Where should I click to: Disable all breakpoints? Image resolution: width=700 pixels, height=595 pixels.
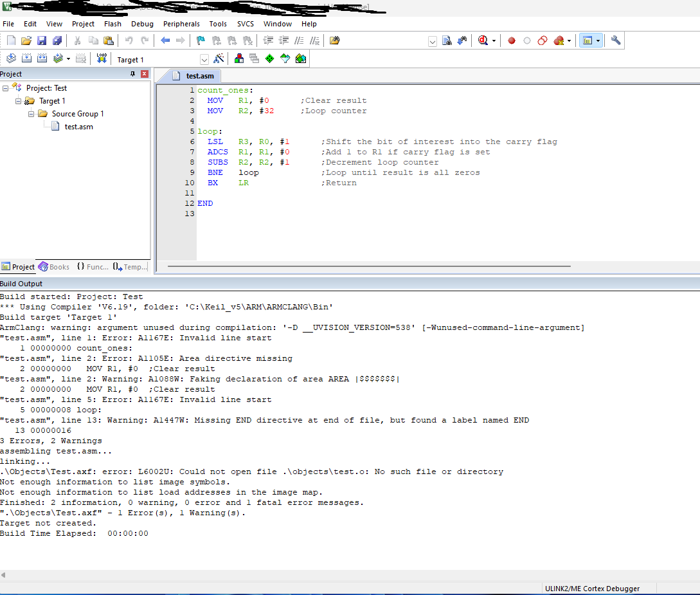pos(542,40)
